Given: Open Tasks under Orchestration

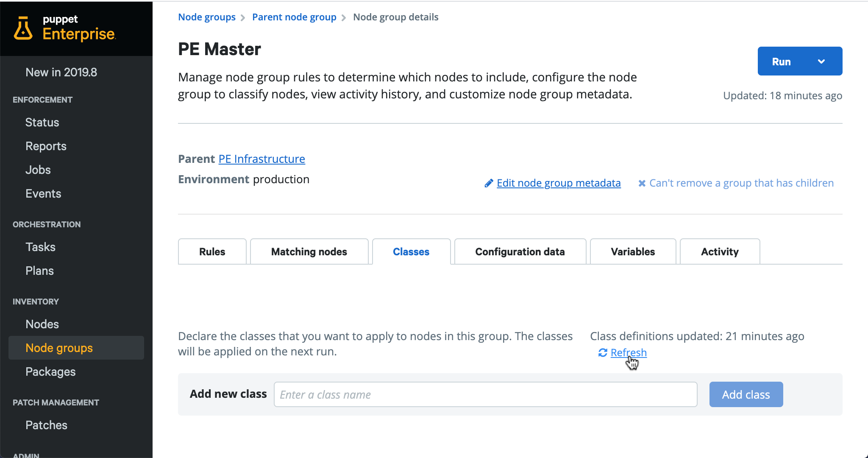Looking at the screenshot, I should pyautogui.click(x=40, y=247).
